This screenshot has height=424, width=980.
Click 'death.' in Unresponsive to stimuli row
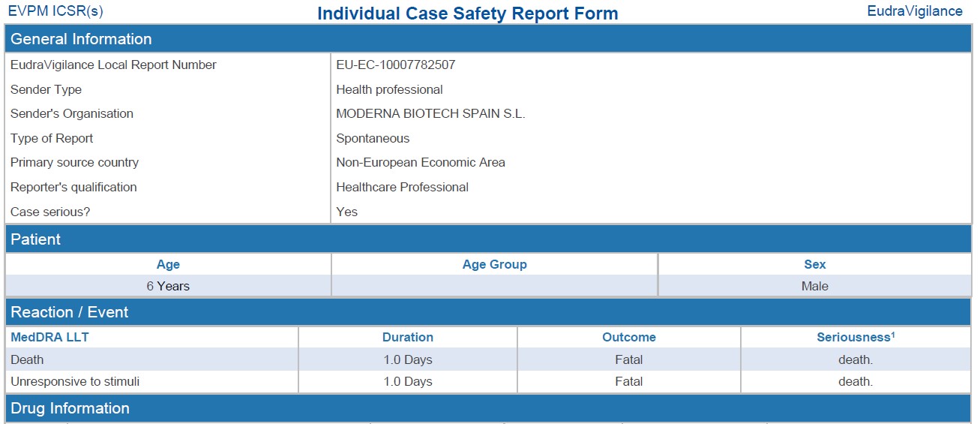[x=856, y=382]
